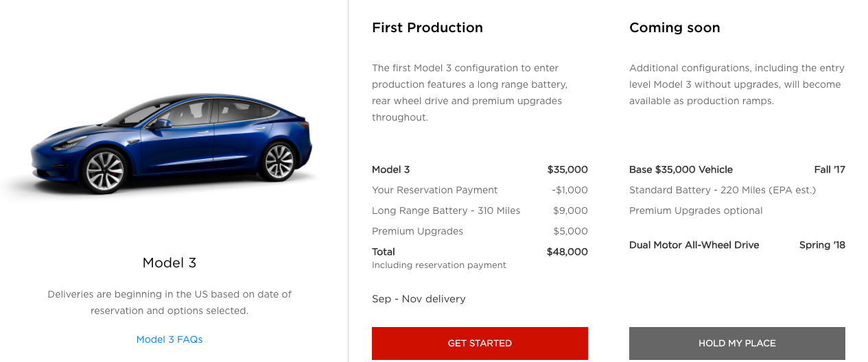
Task: Select the Base $35,000 Vehicle label
Action: (681, 169)
